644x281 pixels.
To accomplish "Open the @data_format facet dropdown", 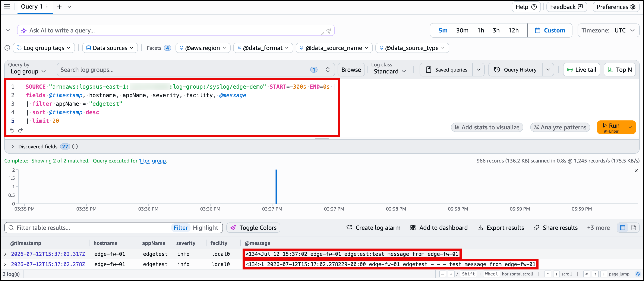I will pos(263,48).
